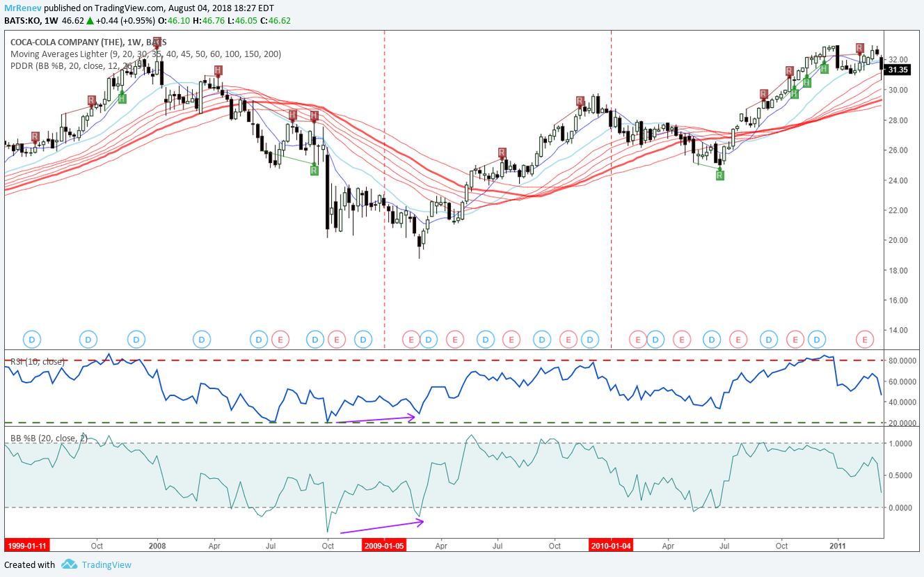The height and width of the screenshot is (577, 924).
Task: Click the BB %B (20, close, 2) pane label
Action: [49, 438]
